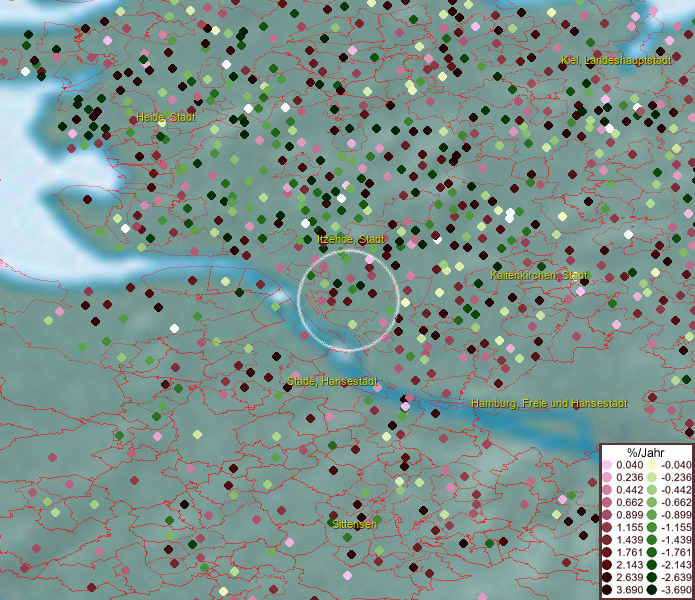The width and height of the screenshot is (695, 600).
Task: Click 'Hamburg, Freie und Hansestadt' label
Action: coord(549,403)
